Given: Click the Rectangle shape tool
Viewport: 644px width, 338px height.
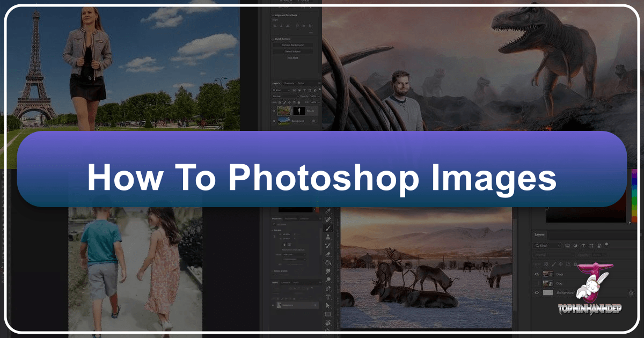Looking at the screenshot, I should pyautogui.click(x=328, y=314).
